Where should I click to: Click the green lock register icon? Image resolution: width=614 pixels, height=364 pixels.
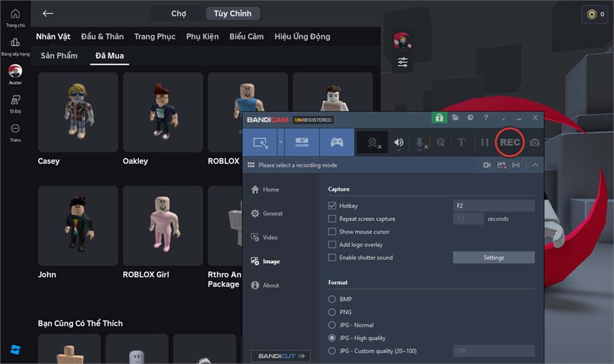pyautogui.click(x=439, y=118)
